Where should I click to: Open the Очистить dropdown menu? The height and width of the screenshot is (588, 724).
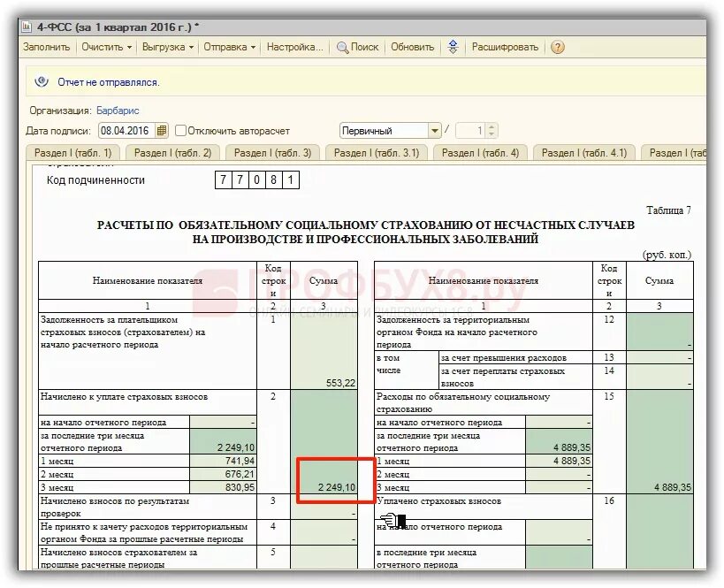coord(107,47)
